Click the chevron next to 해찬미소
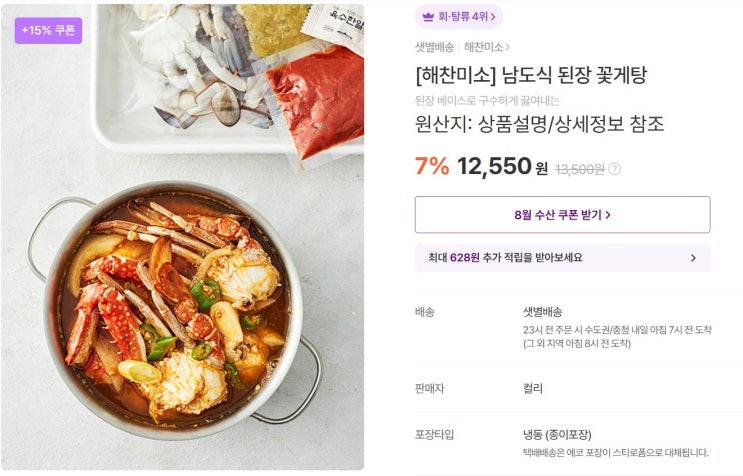This screenshot has width=743, height=476. point(507,47)
